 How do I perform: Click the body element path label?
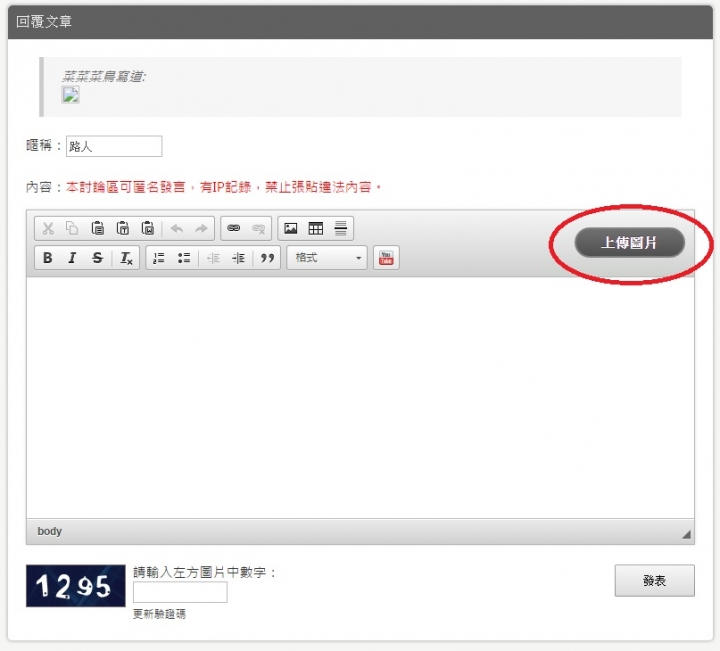click(50, 531)
